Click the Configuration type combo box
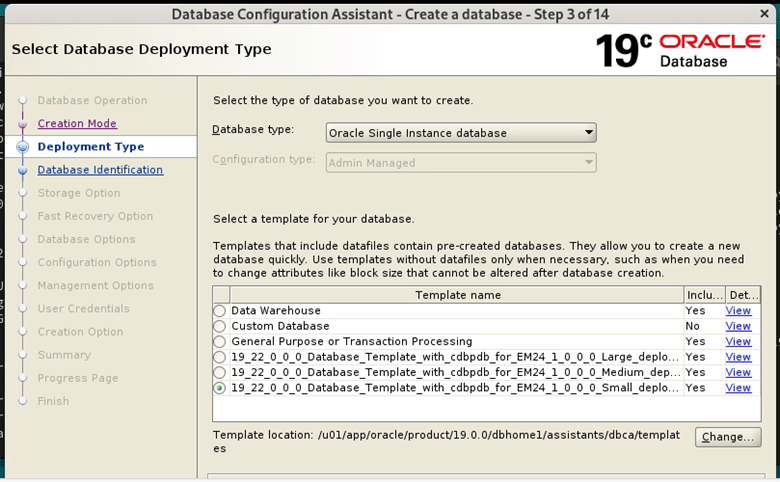This screenshot has width=780, height=482. (x=461, y=161)
